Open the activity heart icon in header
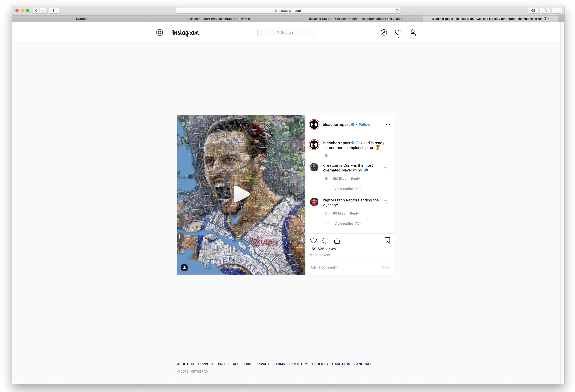The height and width of the screenshot is (392, 575). pos(398,32)
